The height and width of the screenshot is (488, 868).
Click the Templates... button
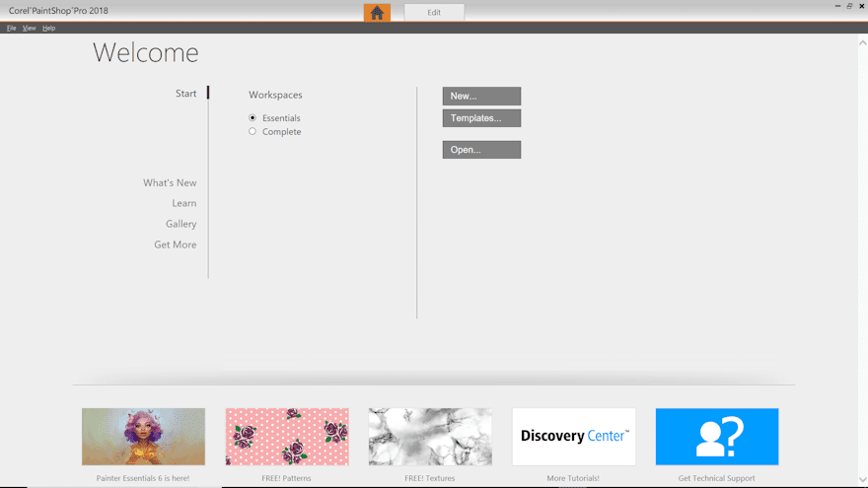pos(481,118)
